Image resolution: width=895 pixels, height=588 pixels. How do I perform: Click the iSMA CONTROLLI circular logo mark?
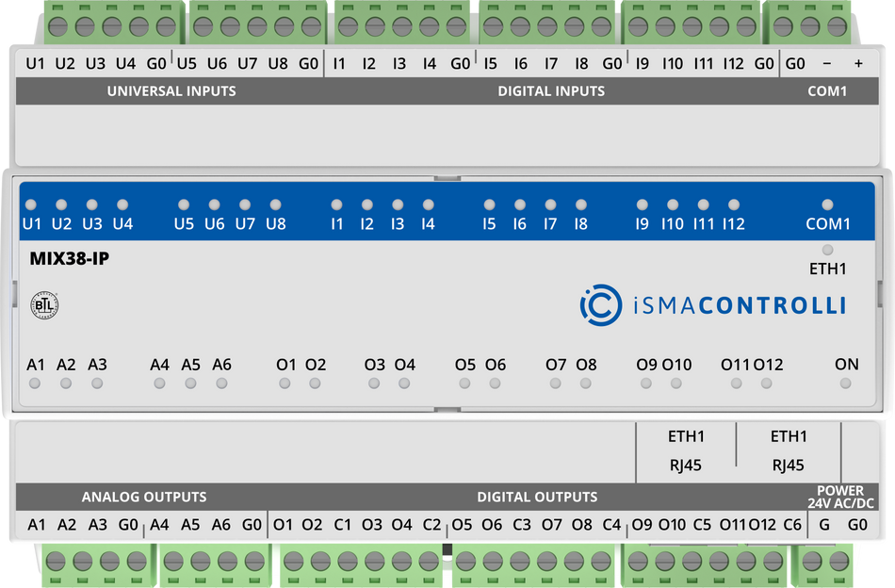[601, 305]
